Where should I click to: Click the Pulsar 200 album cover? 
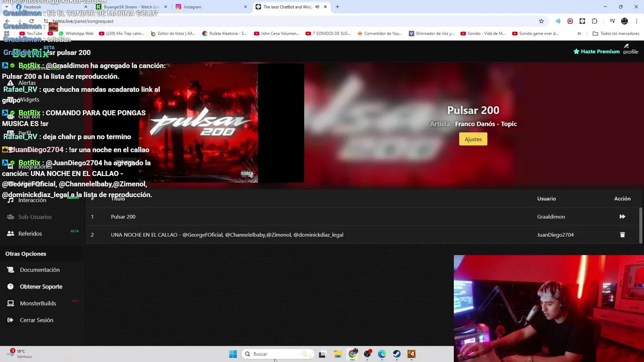[x=198, y=123]
